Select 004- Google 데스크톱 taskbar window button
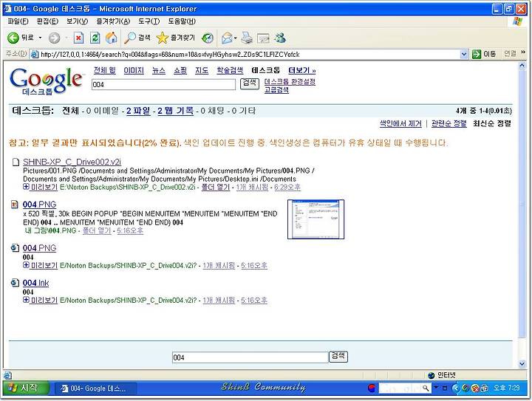This screenshot has width=532, height=401. pos(96,388)
